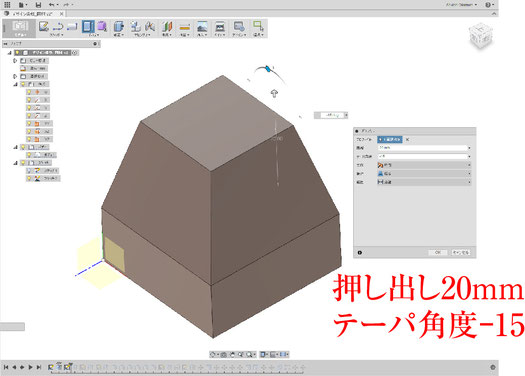Select the open design document tab
Viewport: 525px width, 376px height.
click(34, 14)
